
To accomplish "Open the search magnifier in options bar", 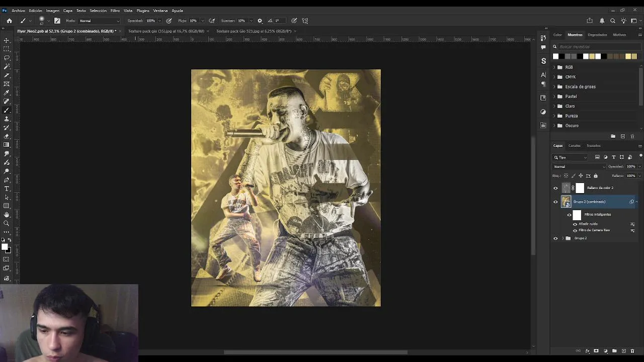I will [x=613, y=21].
